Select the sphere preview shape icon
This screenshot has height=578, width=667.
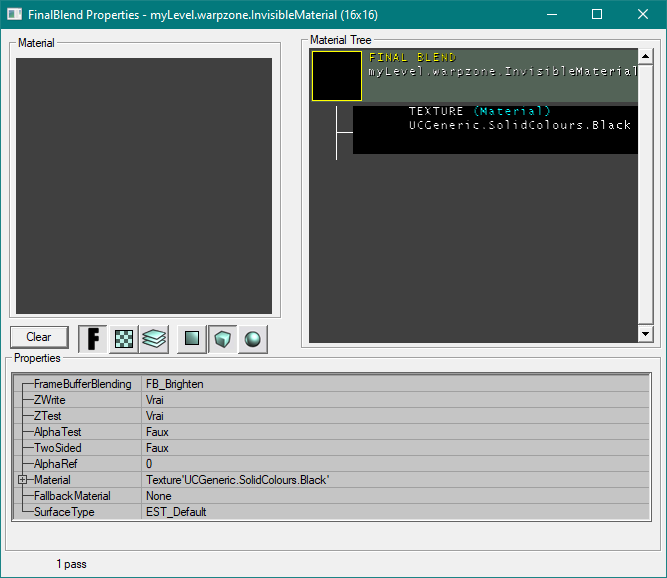click(x=252, y=339)
